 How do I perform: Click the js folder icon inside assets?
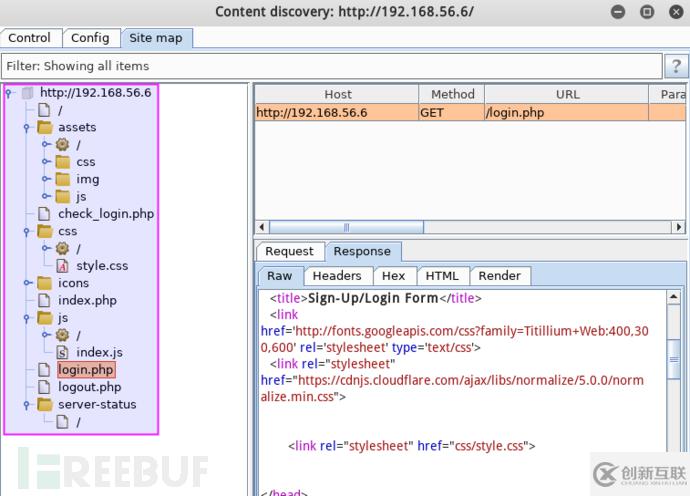(x=63, y=196)
